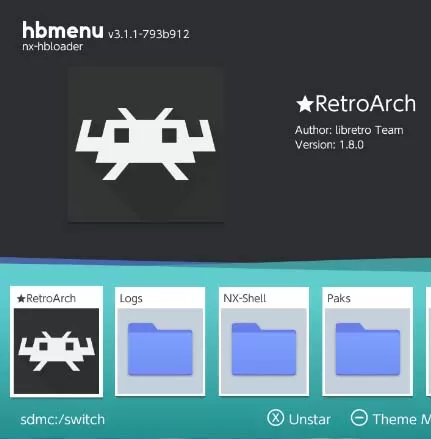Click the sdmc:/switch path label
The image size is (431, 439).
[x=63, y=419]
